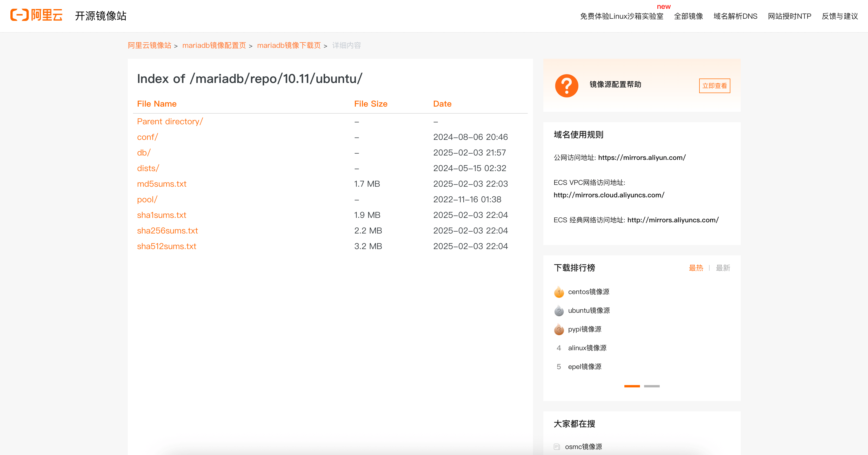This screenshot has height=455, width=868.
Task: Click the silver rank 2 medal icon
Action: click(559, 311)
